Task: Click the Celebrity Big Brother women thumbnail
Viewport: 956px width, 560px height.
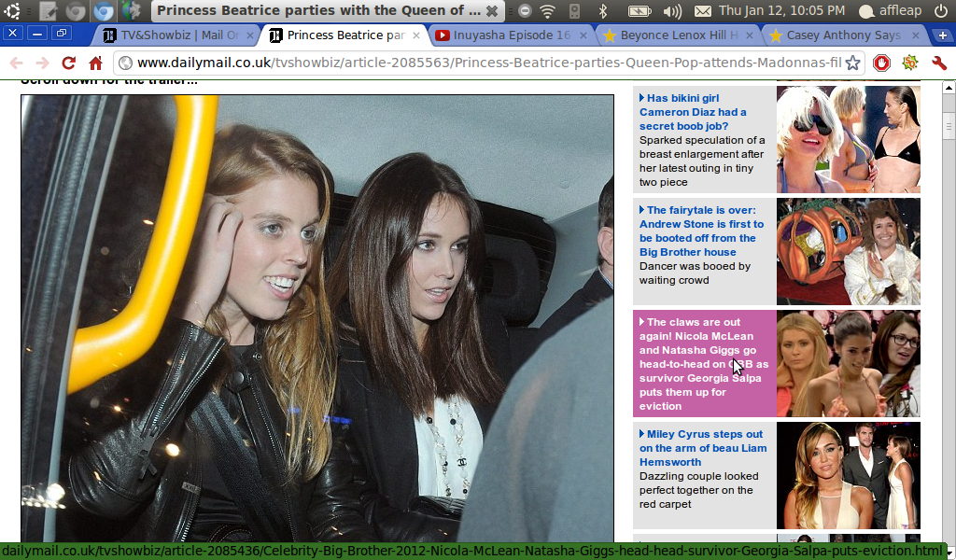Action: tap(848, 364)
